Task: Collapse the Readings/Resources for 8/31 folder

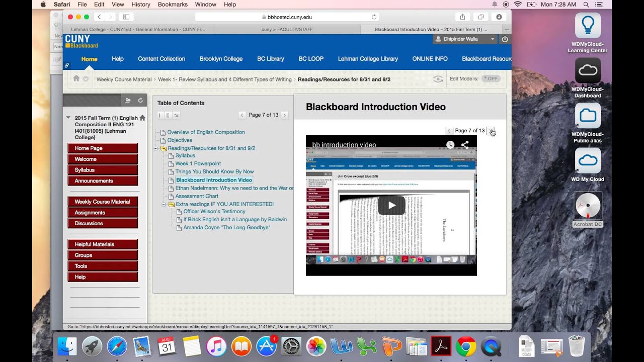Action: point(156,148)
